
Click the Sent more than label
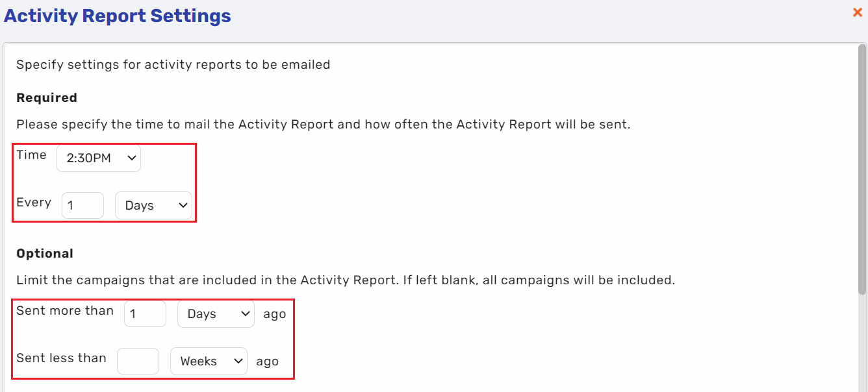(x=65, y=310)
